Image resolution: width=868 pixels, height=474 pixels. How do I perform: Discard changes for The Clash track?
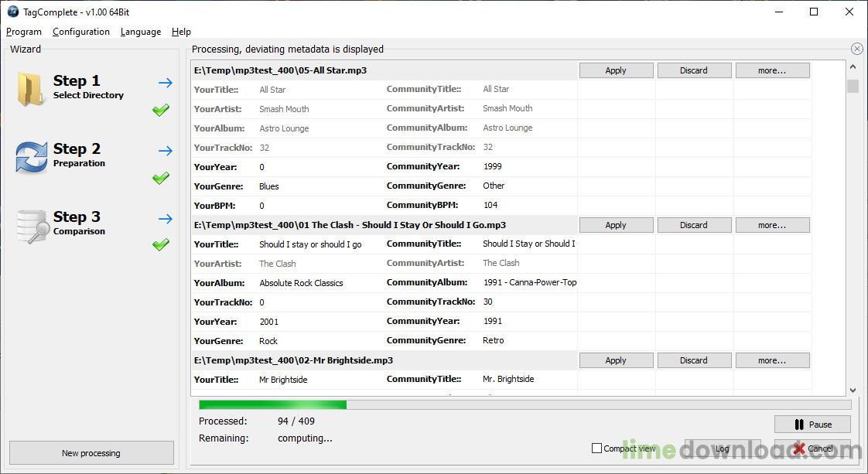693,225
